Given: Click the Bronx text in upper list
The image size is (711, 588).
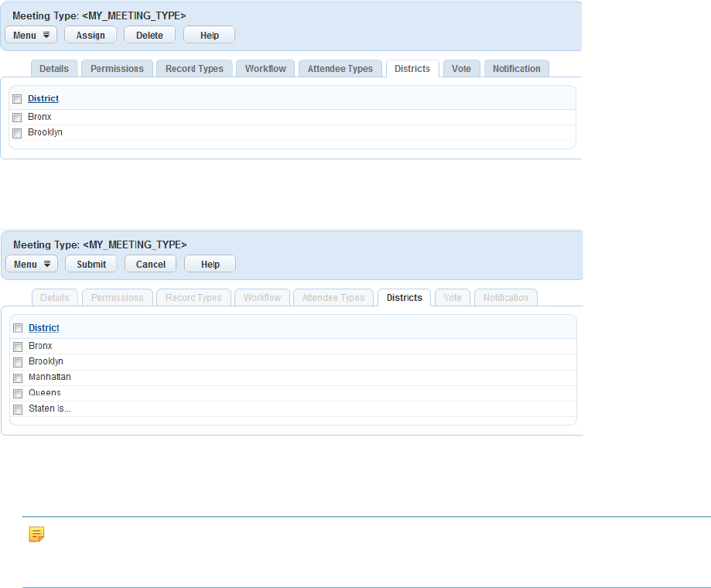Looking at the screenshot, I should pyautogui.click(x=39, y=117).
